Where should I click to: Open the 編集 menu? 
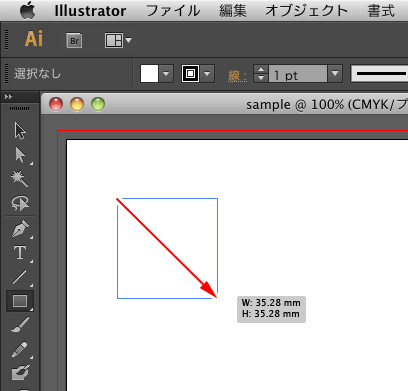(x=233, y=11)
